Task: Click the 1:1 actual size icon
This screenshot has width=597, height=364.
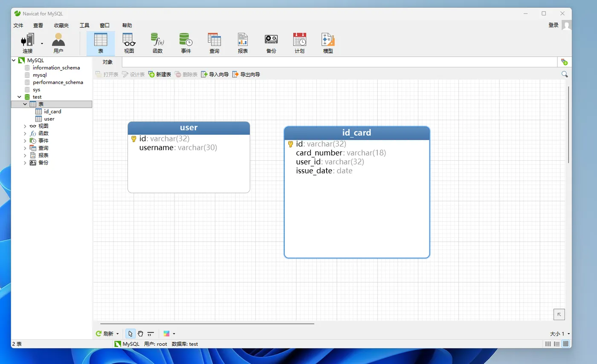Action: pos(151,334)
